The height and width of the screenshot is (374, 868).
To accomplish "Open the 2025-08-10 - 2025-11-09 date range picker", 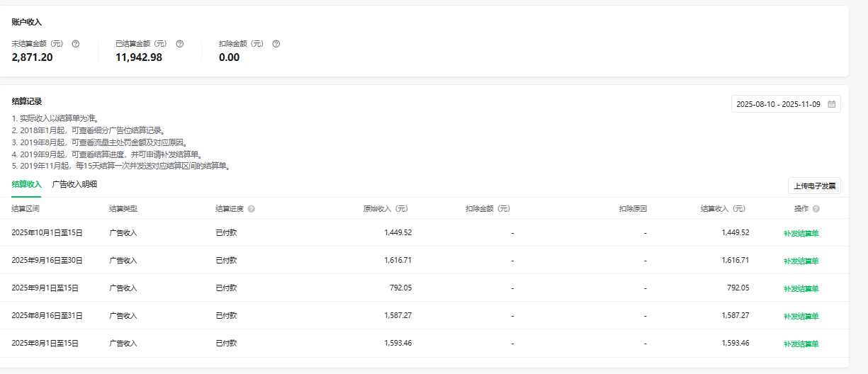I will [x=778, y=104].
